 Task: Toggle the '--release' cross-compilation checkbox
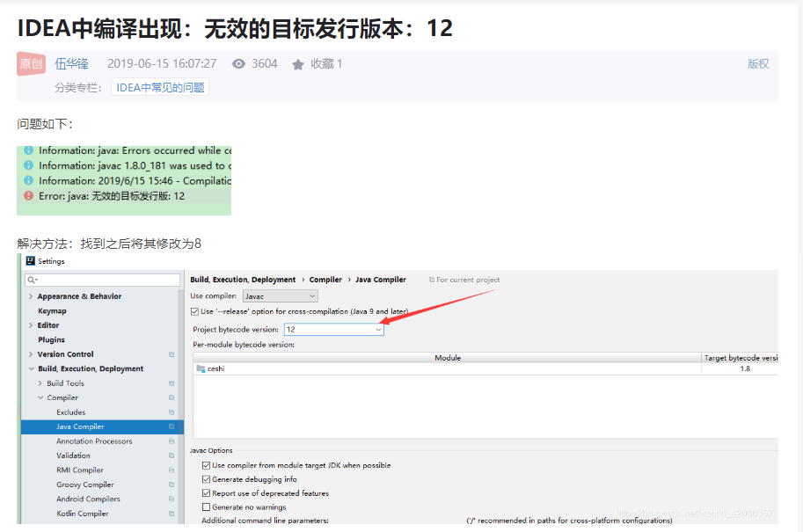(194, 311)
